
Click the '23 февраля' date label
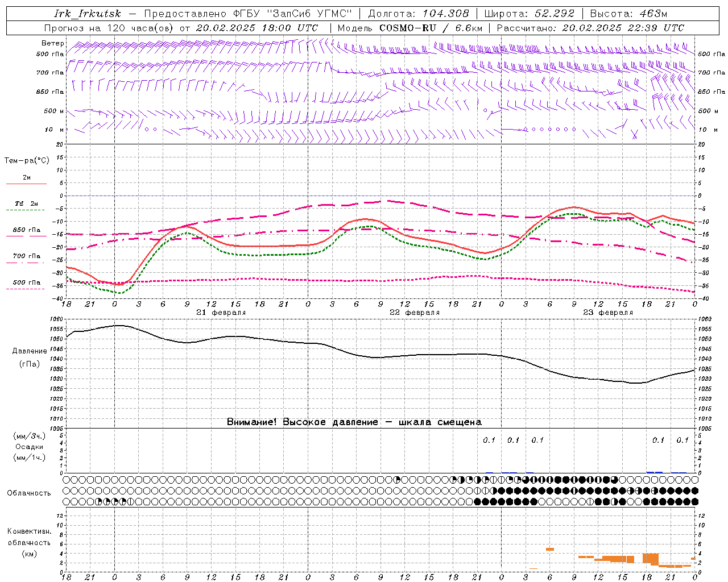click(x=608, y=313)
